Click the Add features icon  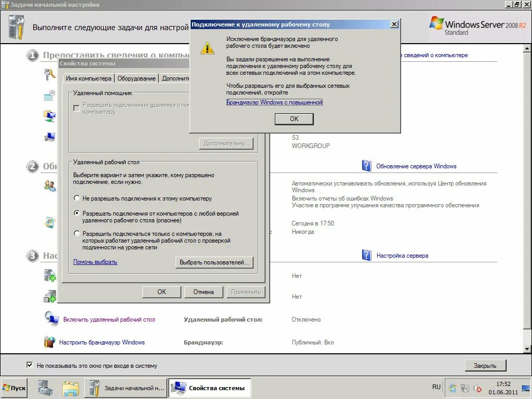[49, 296]
